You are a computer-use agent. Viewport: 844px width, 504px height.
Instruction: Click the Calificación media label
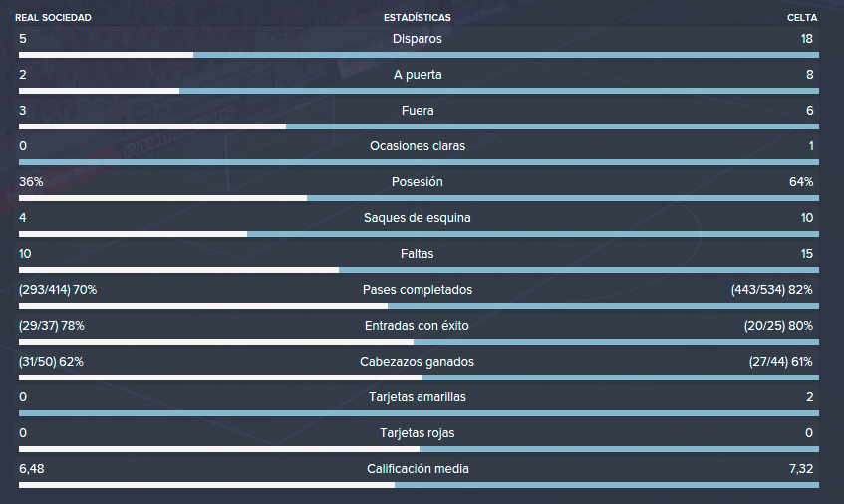point(418,469)
